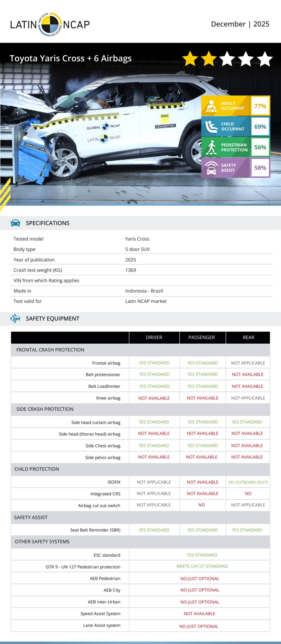Select the REAR column header
This screenshot has height=644, width=281.
pos(248,337)
